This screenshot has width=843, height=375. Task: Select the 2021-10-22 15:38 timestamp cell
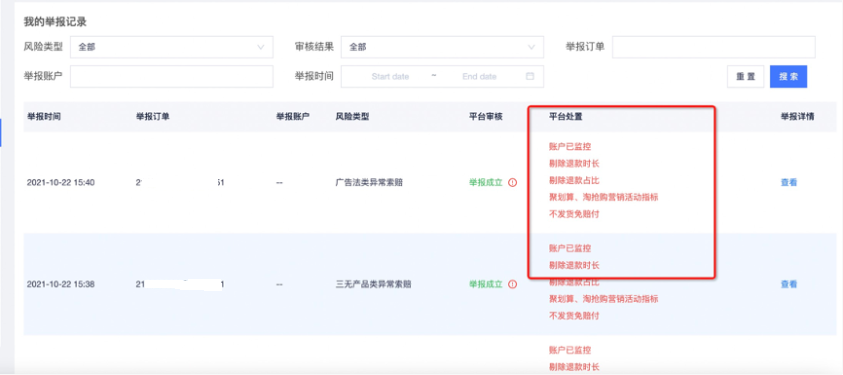pos(61,284)
